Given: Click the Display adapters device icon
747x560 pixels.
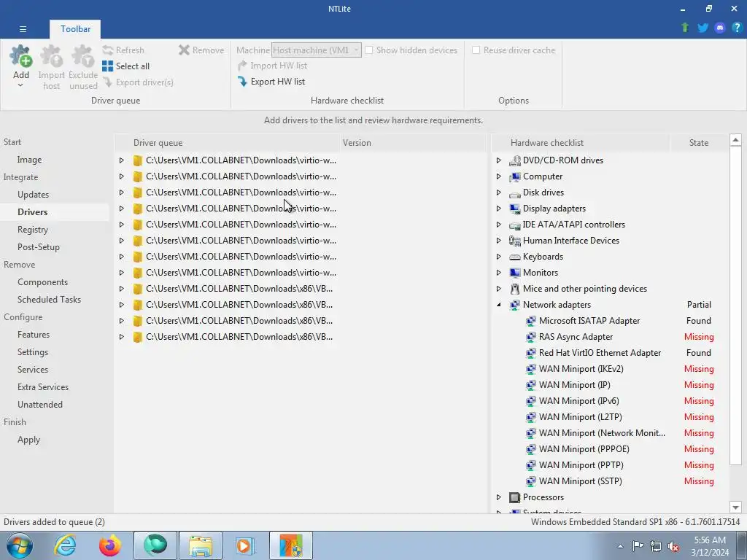Looking at the screenshot, I should tap(514, 209).
